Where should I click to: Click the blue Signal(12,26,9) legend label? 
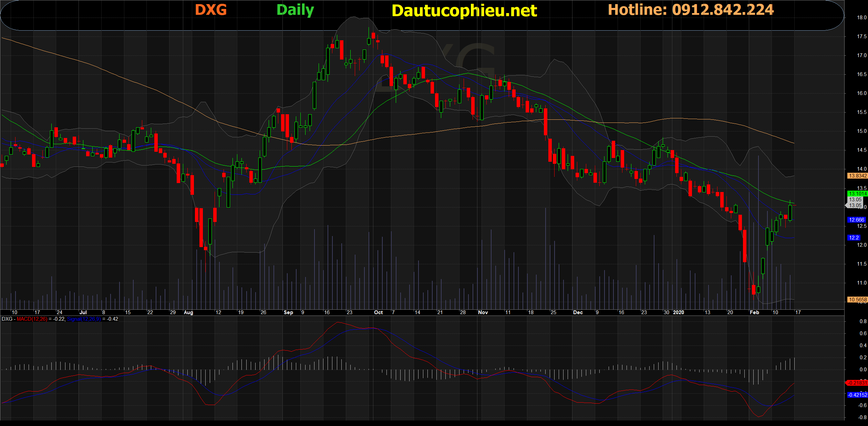pyautogui.click(x=84, y=319)
